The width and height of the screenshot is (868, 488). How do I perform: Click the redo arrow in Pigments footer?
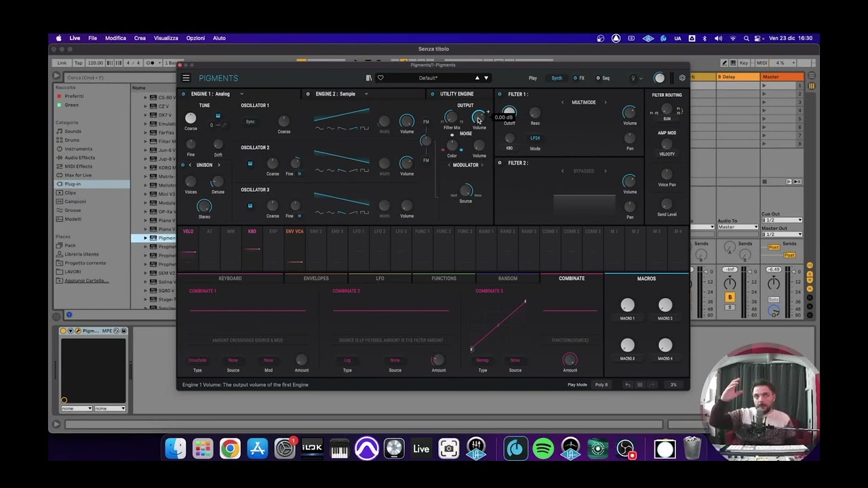[x=652, y=385]
